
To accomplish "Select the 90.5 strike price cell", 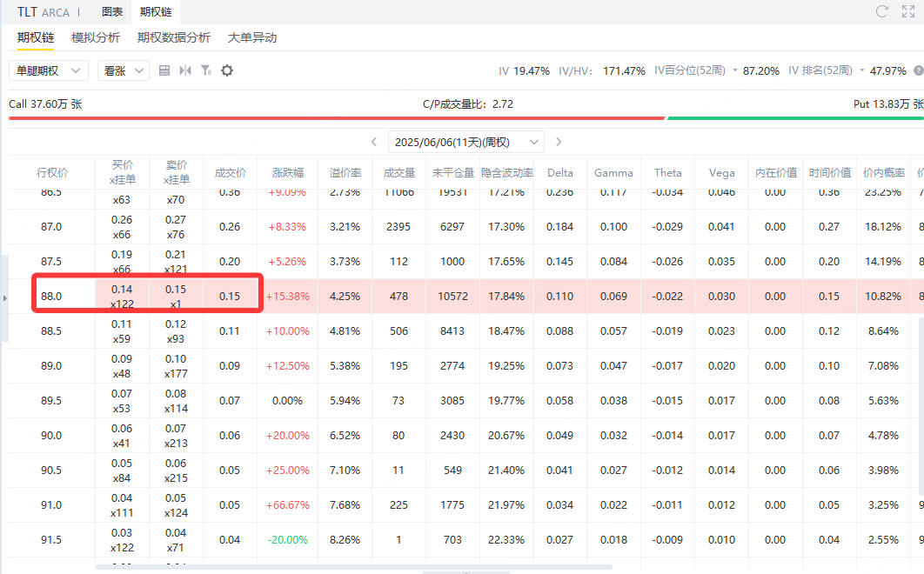I will coord(51,471).
